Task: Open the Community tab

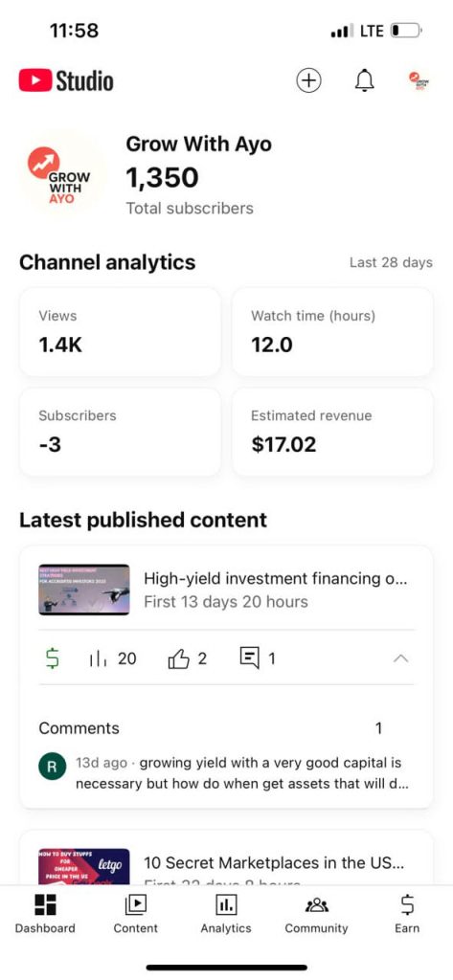Action: coord(317,914)
